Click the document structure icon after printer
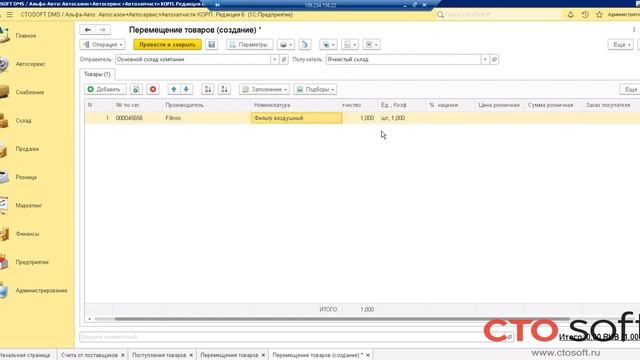640x360 pixels. tap(304, 44)
